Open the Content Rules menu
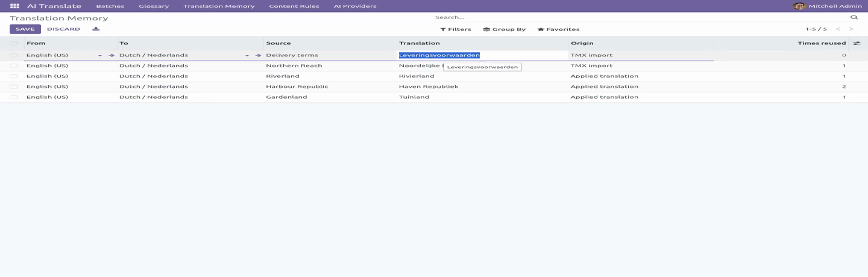The height and width of the screenshot is (277, 868). pyautogui.click(x=294, y=6)
